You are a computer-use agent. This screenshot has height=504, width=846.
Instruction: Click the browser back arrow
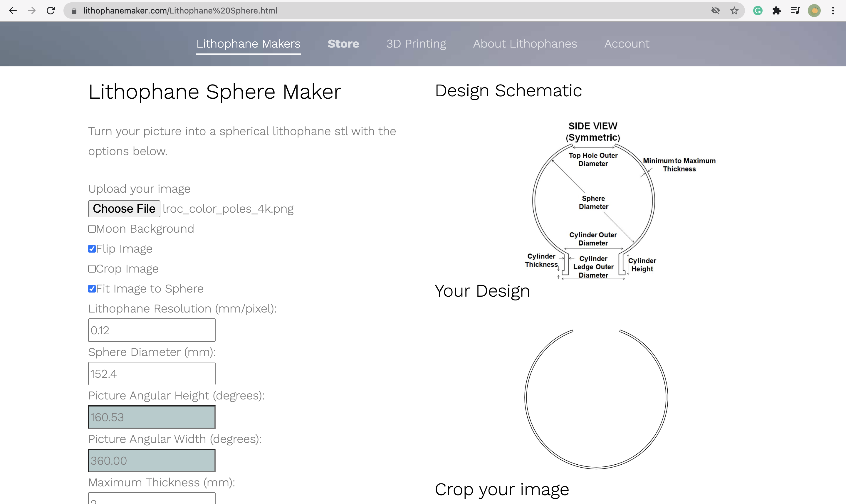tap(13, 11)
